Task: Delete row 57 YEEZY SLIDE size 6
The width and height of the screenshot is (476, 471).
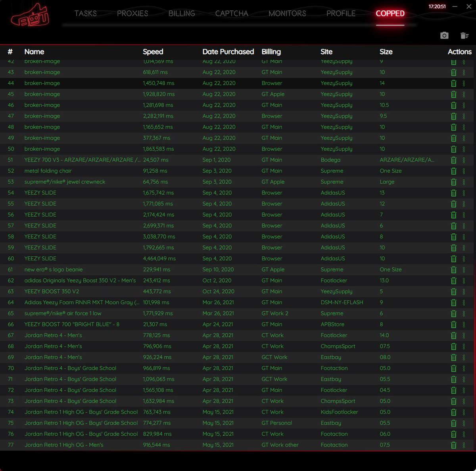Action: tap(454, 226)
